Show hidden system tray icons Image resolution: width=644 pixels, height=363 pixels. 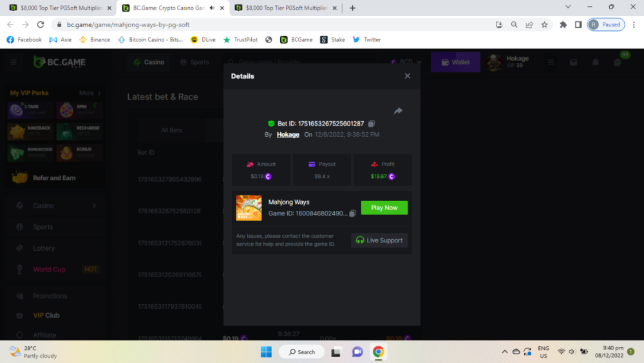[x=504, y=351]
